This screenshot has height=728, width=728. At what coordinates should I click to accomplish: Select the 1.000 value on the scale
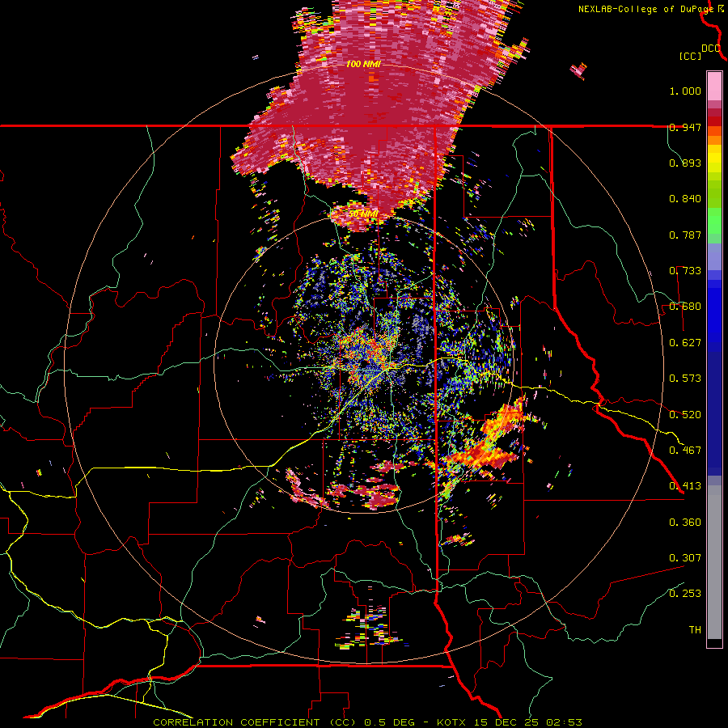[x=685, y=91]
